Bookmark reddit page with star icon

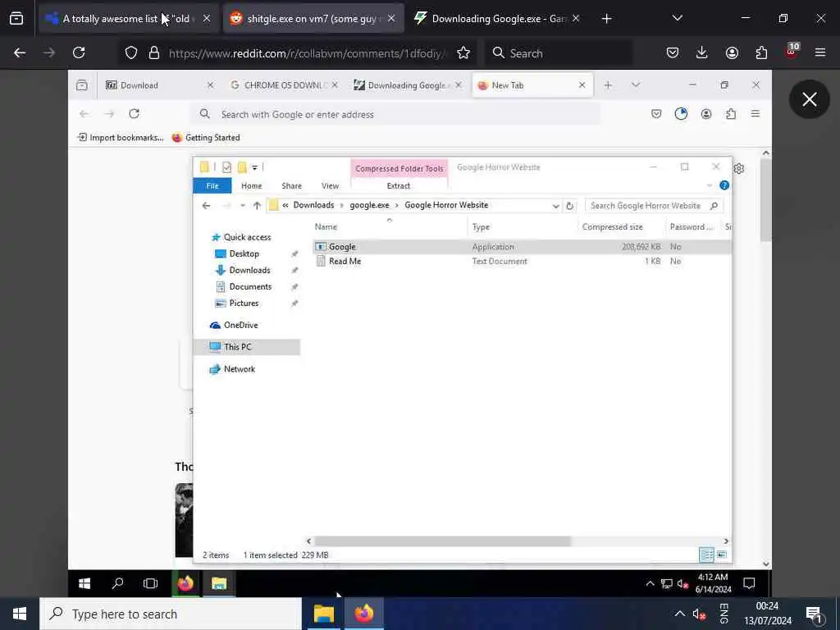463,52
